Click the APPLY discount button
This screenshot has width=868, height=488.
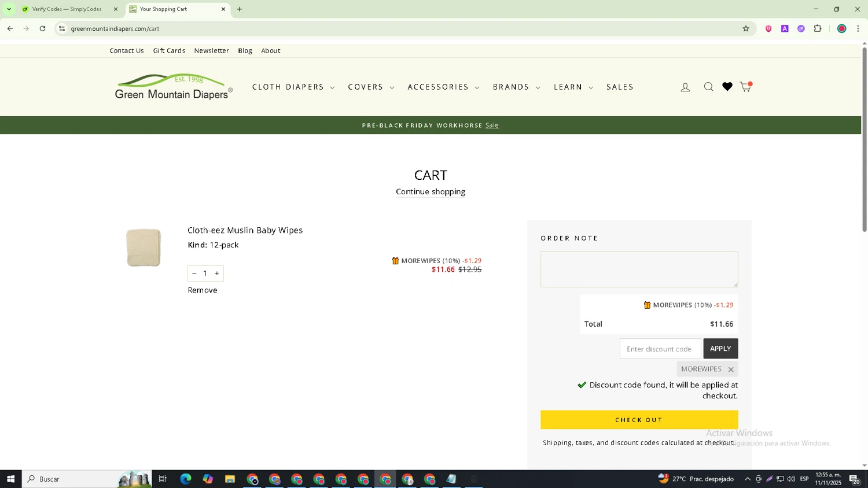[x=720, y=349]
